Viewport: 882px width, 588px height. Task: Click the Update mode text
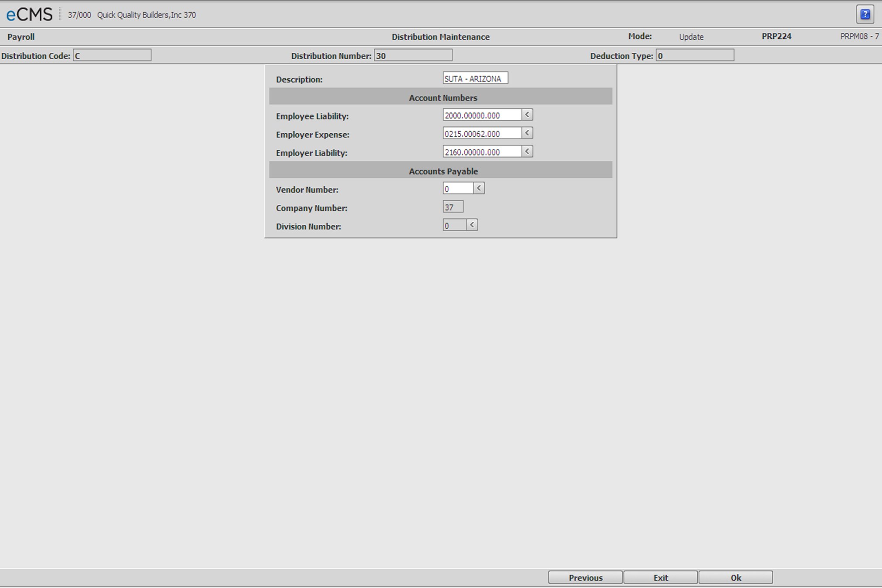tap(691, 37)
